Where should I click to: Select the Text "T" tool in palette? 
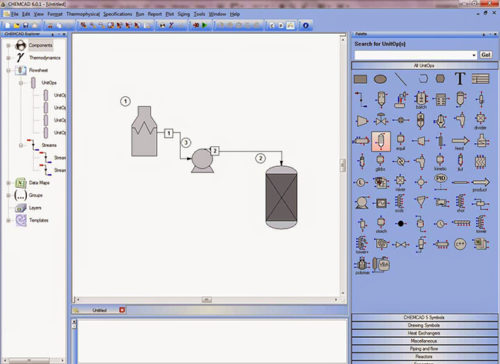tap(460, 79)
